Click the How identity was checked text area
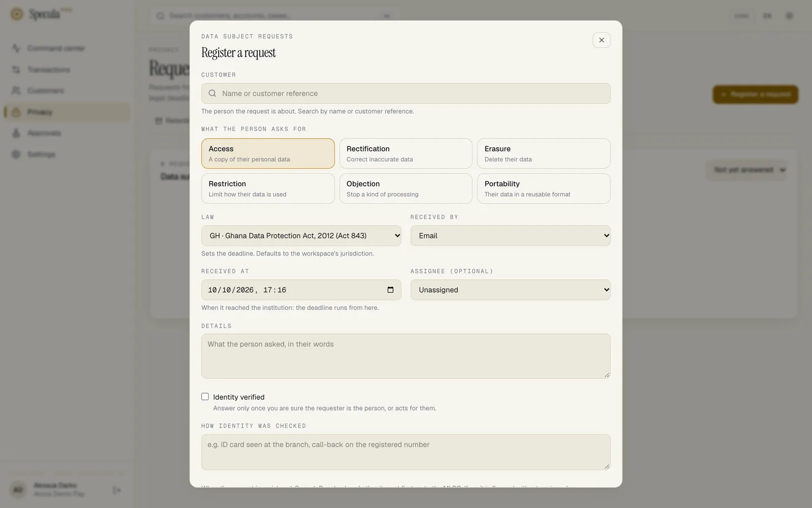This screenshot has height=508, width=812. tap(406, 452)
